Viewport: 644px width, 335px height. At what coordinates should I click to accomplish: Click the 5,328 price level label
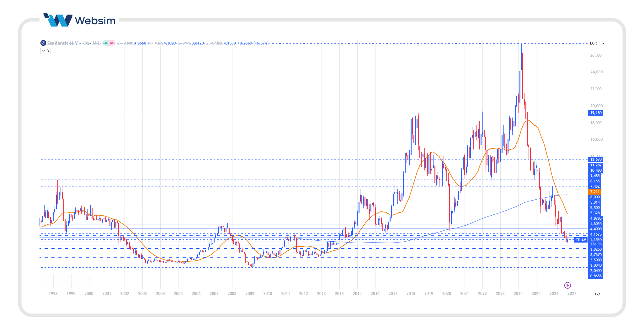tap(595, 213)
